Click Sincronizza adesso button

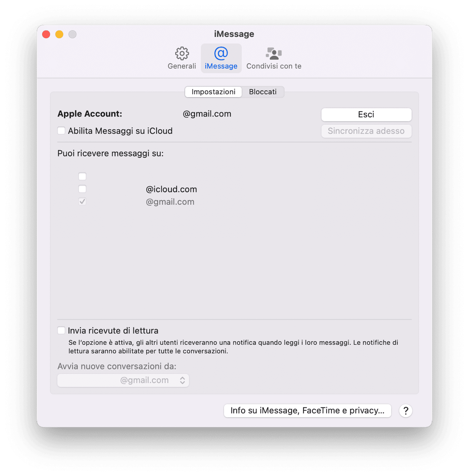click(366, 131)
